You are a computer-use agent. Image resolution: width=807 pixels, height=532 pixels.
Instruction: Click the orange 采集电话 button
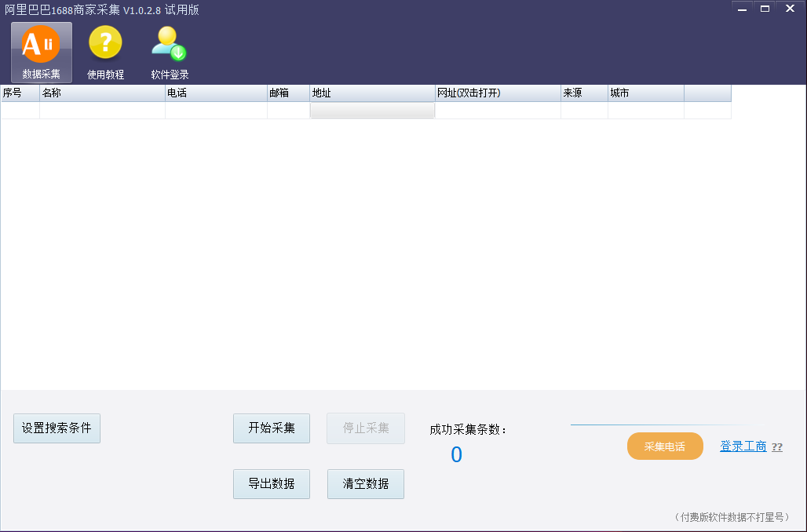(x=665, y=446)
